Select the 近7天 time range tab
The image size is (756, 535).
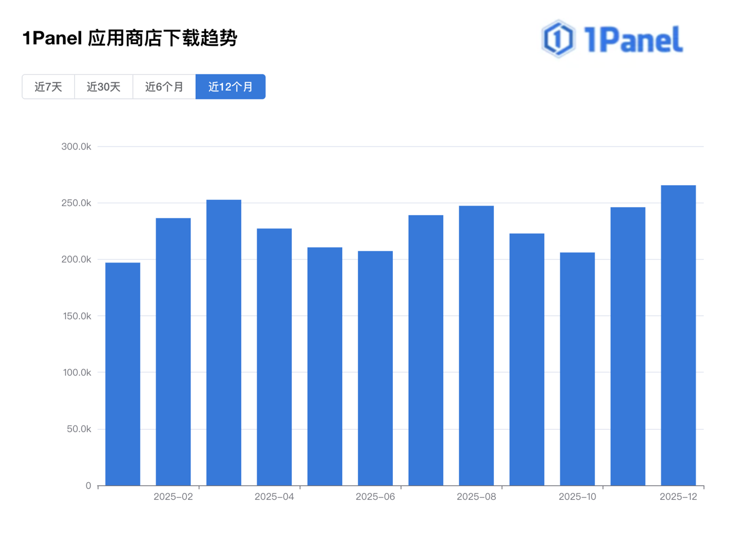(x=48, y=86)
